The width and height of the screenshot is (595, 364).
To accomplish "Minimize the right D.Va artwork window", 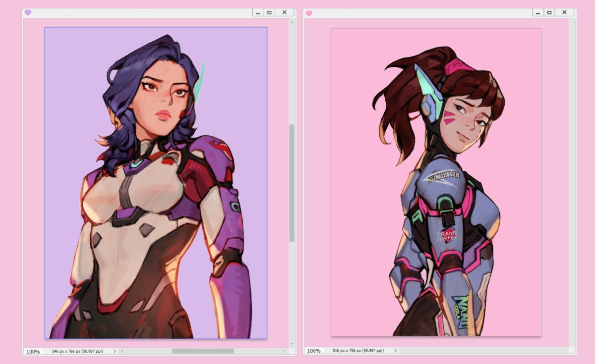I will (538, 12).
